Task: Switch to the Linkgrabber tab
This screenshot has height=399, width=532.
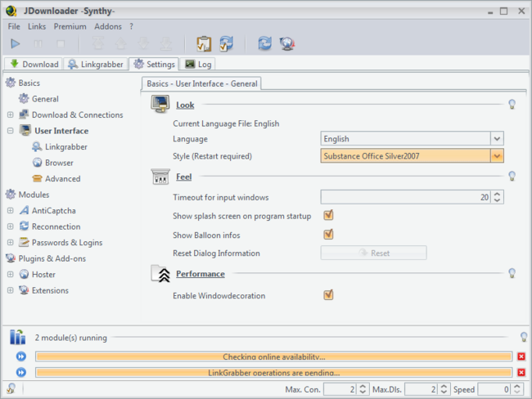Action: [96, 64]
